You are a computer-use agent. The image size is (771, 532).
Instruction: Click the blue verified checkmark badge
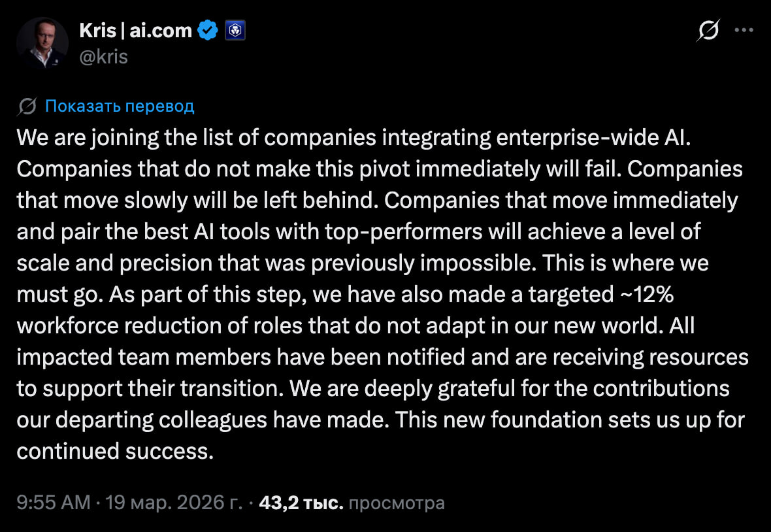click(x=208, y=31)
